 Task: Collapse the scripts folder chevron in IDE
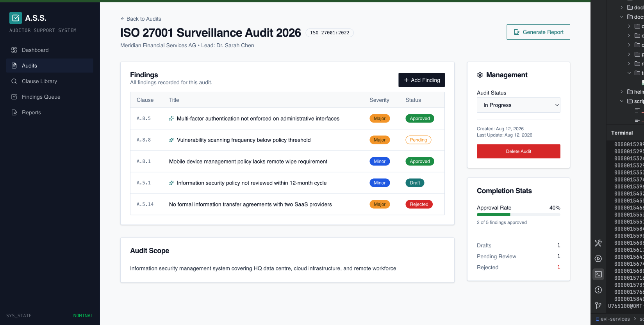tap(622, 101)
